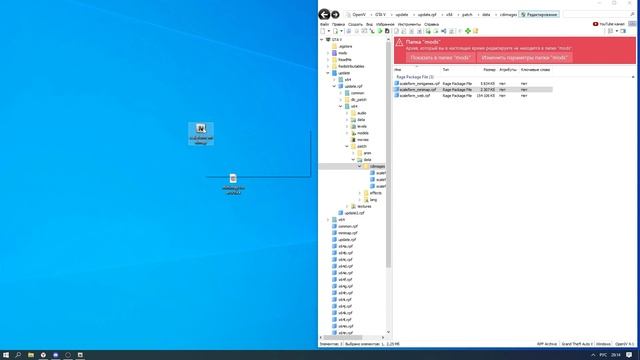Click the new archive toolbar icon at far left

pos(323,31)
